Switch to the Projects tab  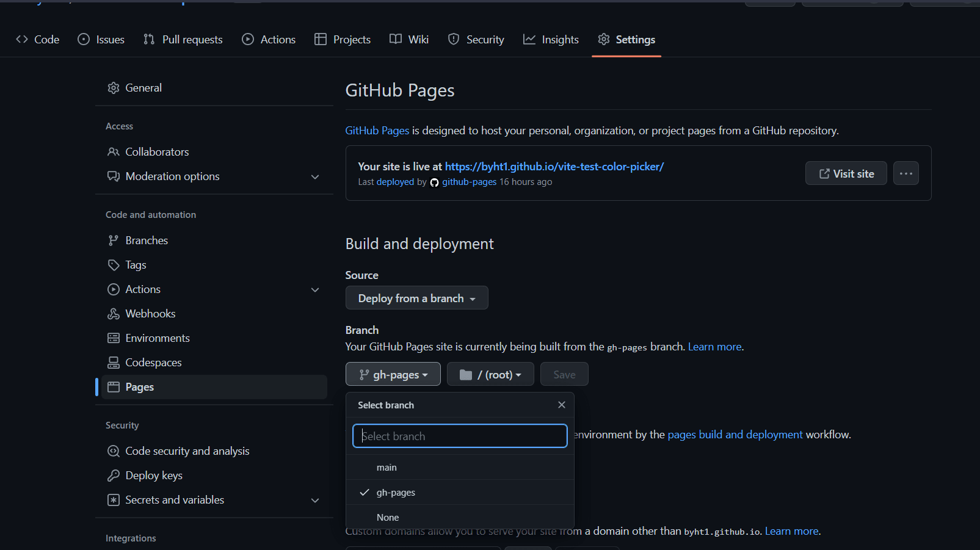click(343, 40)
